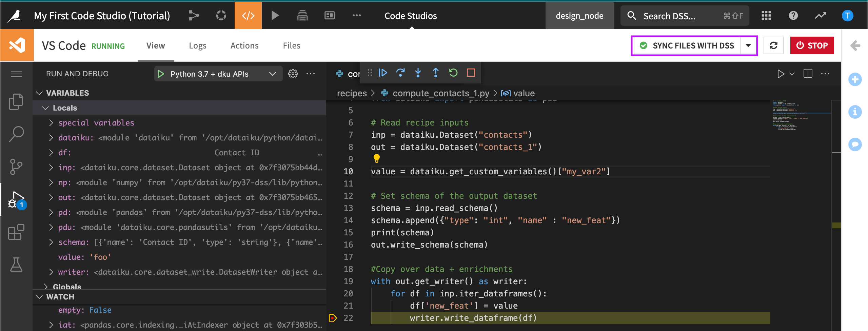
Task: Click the orange VS Code logo icon
Action: [x=17, y=45]
